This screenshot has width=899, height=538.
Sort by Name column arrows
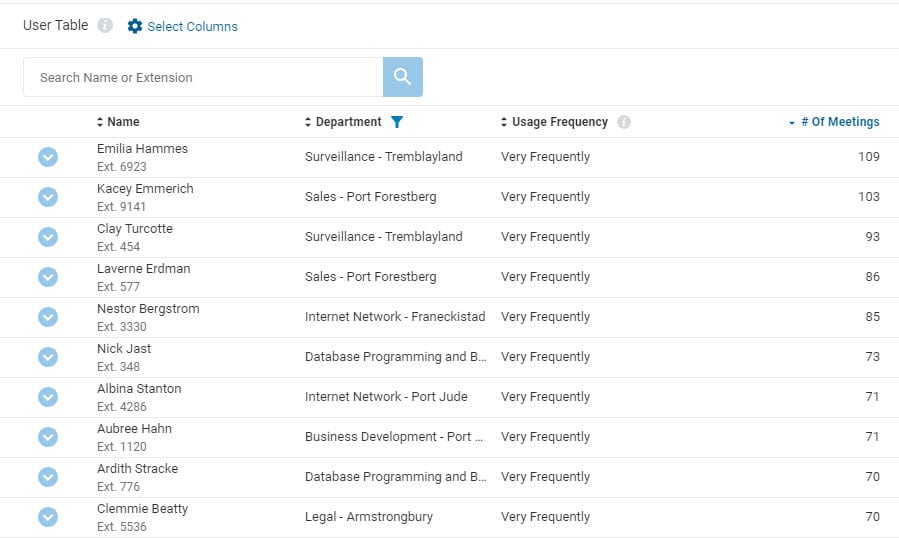(x=100, y=122)
